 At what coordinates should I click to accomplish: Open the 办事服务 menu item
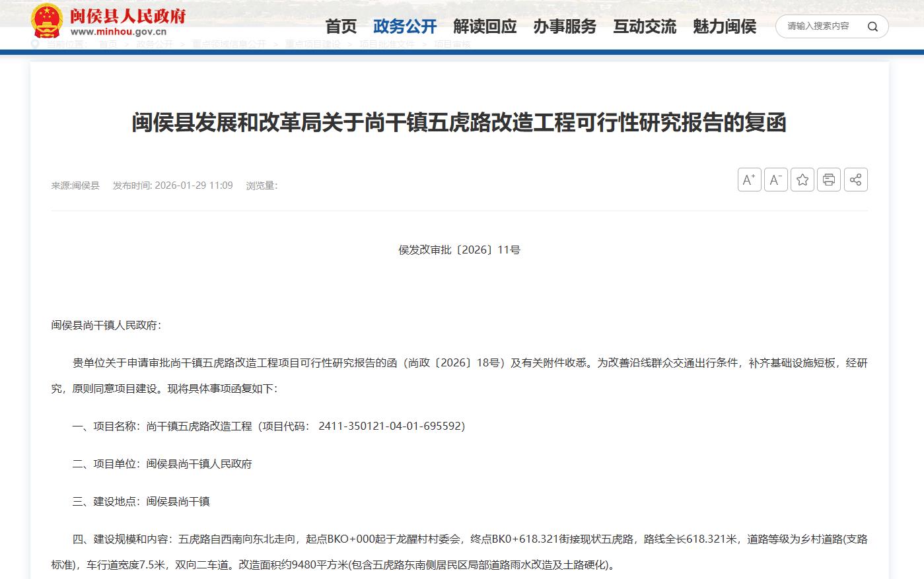click(565, 26)
